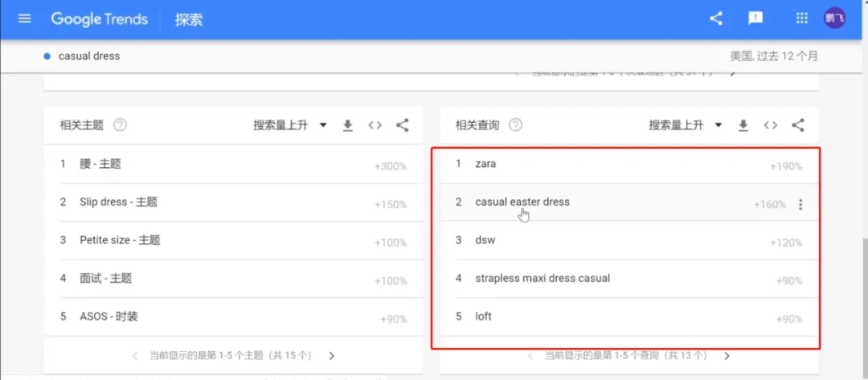Get embed code for 相关查询
868x380 pixels.
[771, 125]
